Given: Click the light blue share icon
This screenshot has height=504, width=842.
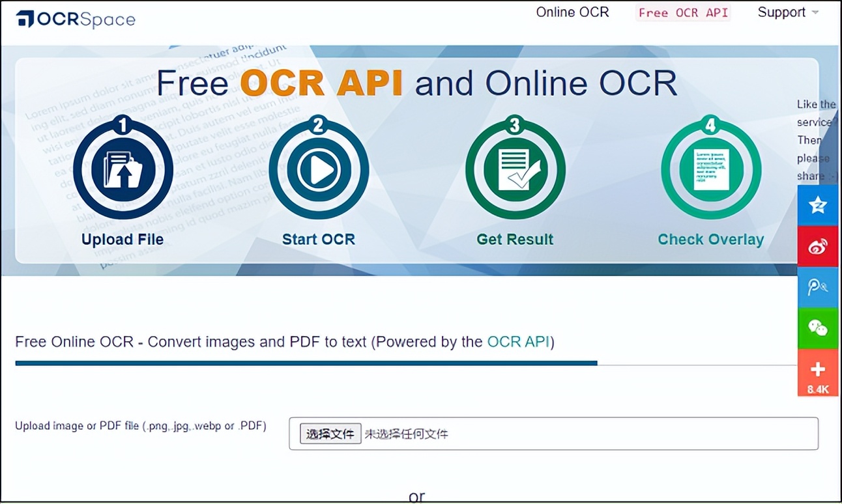Looking at the screenshot, I should tap(817, 287).
